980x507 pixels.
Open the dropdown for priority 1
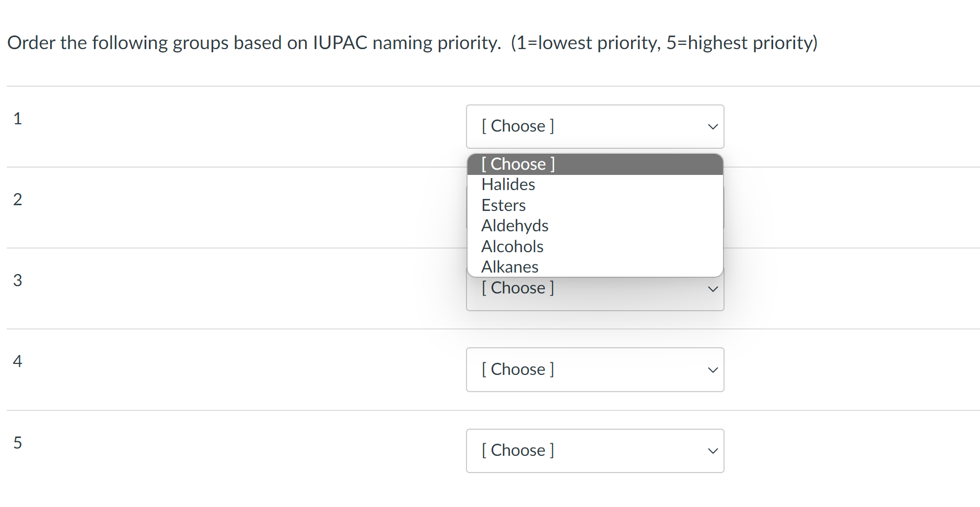point(594,126)
